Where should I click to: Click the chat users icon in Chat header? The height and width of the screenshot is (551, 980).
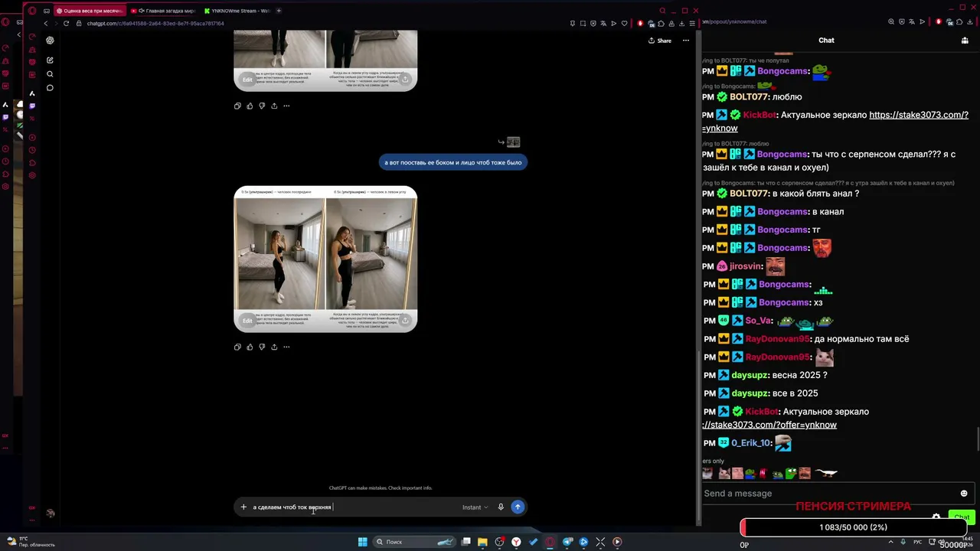coord(965,41)
